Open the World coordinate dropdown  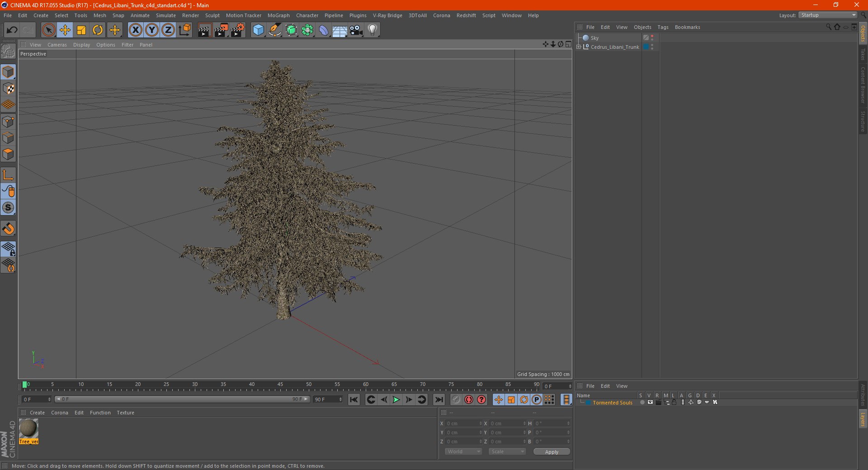pos(463,451)
